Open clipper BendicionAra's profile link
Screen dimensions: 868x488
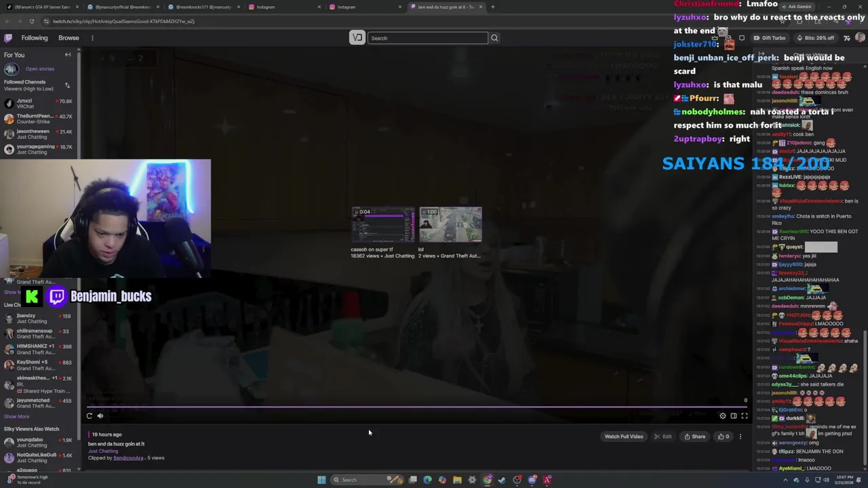pyautogui.click(x=128, y=458)
